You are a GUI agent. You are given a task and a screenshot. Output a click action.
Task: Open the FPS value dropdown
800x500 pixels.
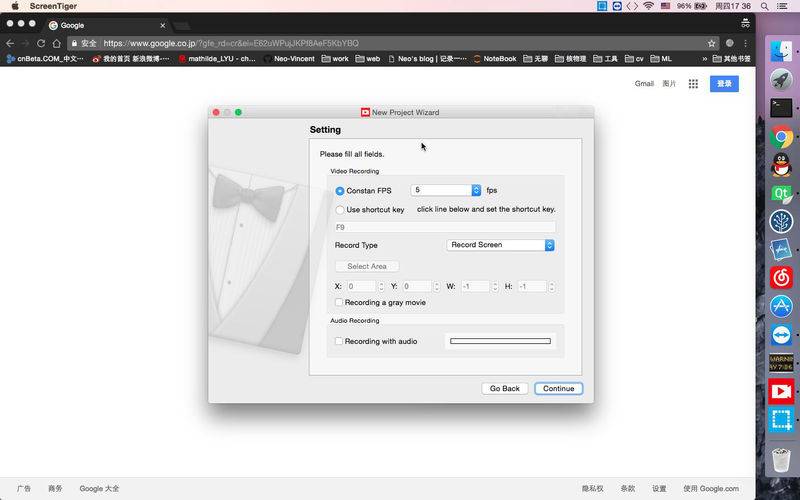[445, 190]
